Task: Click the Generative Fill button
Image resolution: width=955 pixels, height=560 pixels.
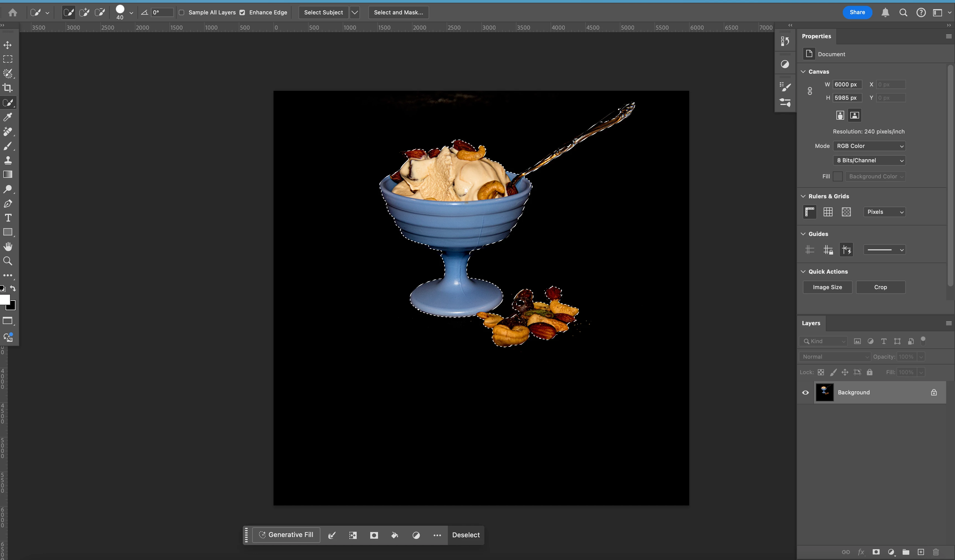Action: (x=286, y=535)
